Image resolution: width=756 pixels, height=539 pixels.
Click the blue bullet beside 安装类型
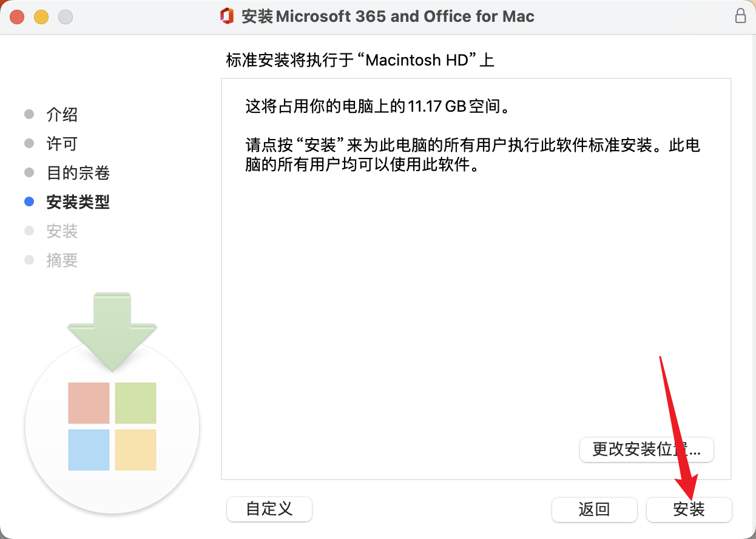point(29,202)
